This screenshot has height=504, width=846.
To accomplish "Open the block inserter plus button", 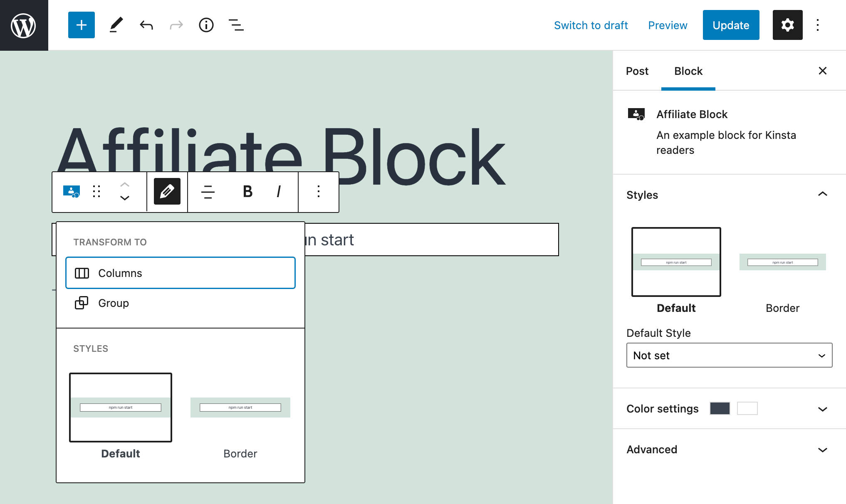I will [x=82, y=25].
